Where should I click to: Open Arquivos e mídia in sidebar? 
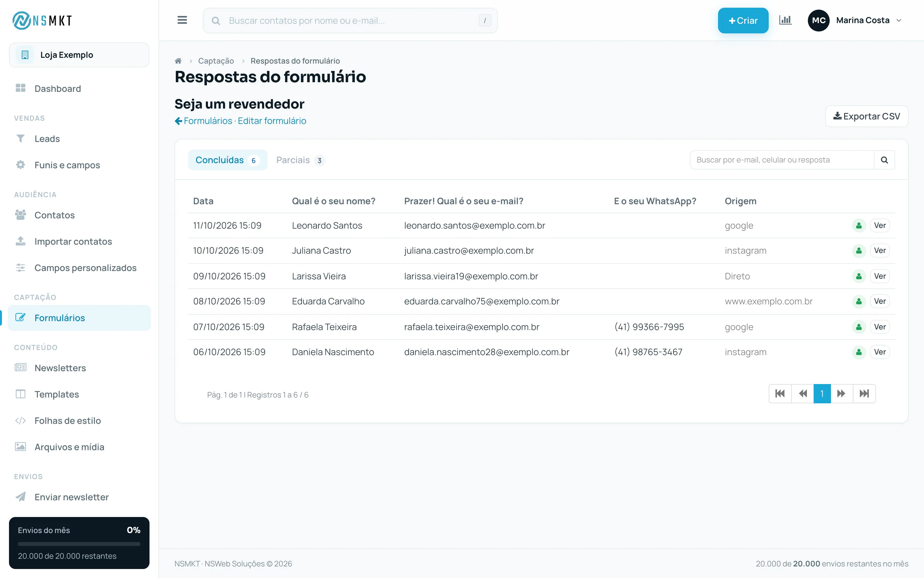pos(79,447)
